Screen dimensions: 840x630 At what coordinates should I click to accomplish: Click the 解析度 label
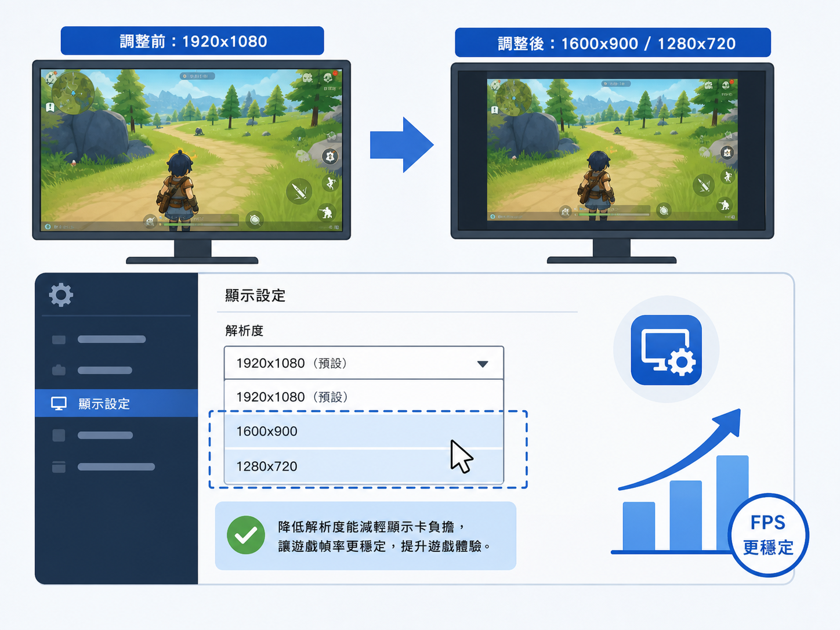pos(244,331)
